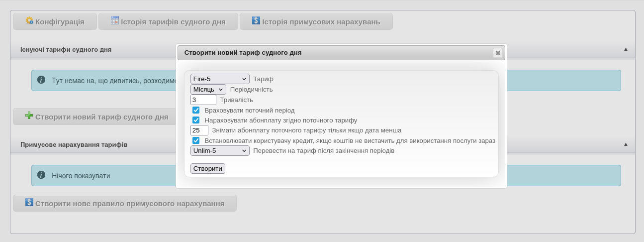
Task: Open the Конфігурація tab
Action: 54,21
